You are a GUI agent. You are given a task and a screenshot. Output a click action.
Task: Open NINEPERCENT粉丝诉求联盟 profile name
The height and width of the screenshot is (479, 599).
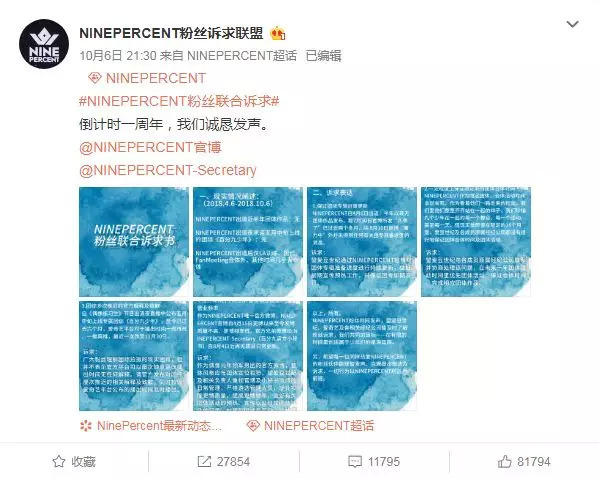(171, 33)
